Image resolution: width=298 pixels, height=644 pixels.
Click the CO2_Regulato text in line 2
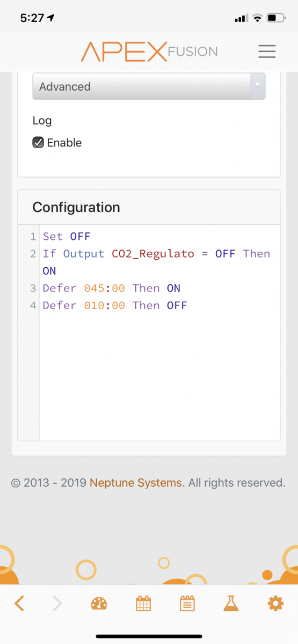pos(153,254)
